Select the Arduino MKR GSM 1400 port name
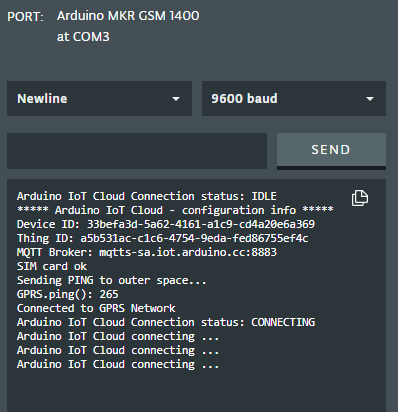Viewport: 398px width, 412px height. [128, 16]
